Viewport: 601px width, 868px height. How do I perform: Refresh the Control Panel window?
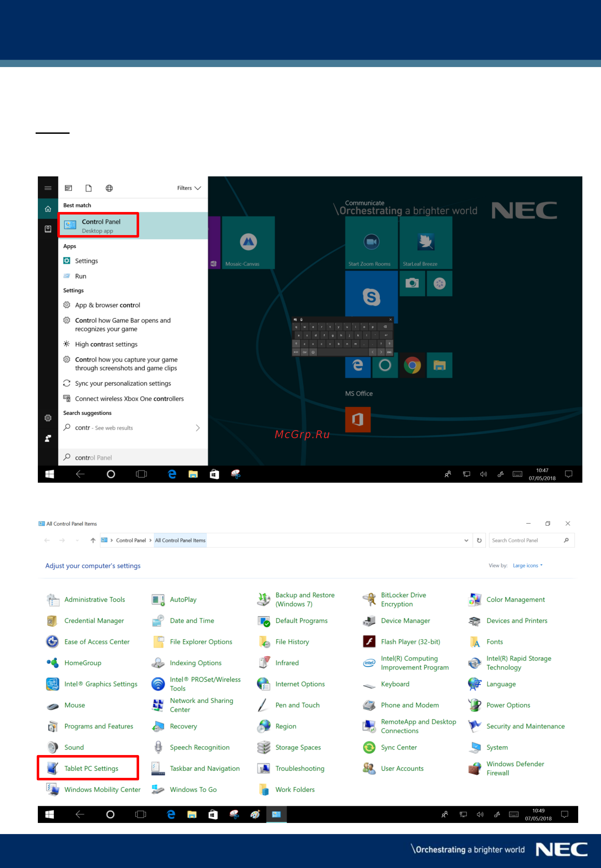click(x=479, y=540)
